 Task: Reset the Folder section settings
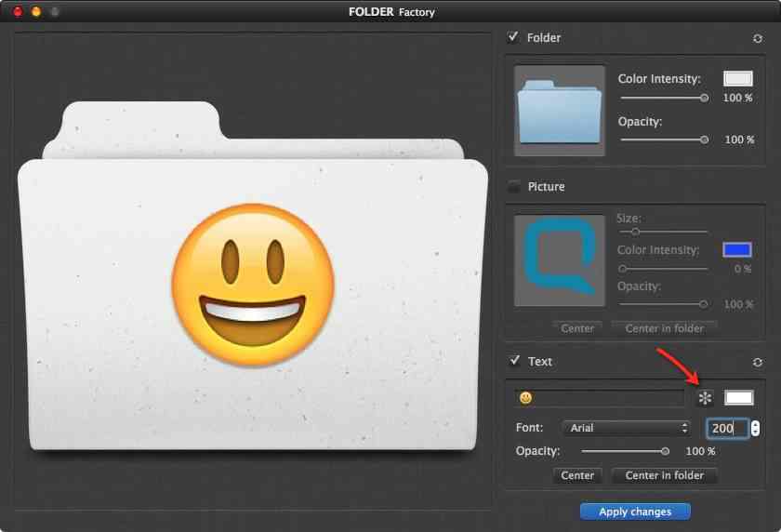758,38
